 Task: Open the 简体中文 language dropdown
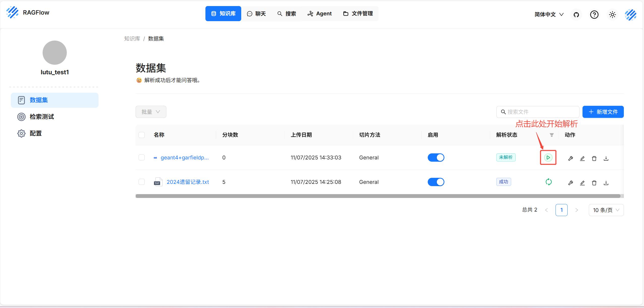549,15
